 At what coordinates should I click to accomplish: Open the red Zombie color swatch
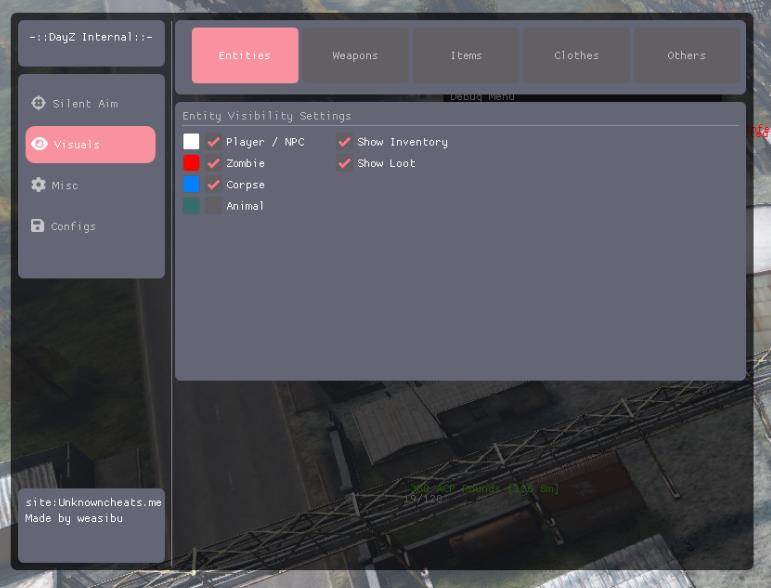tap(191, 163)
